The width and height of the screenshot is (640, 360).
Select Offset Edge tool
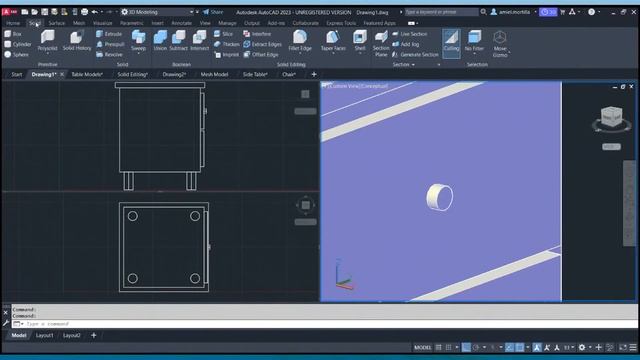261,54
